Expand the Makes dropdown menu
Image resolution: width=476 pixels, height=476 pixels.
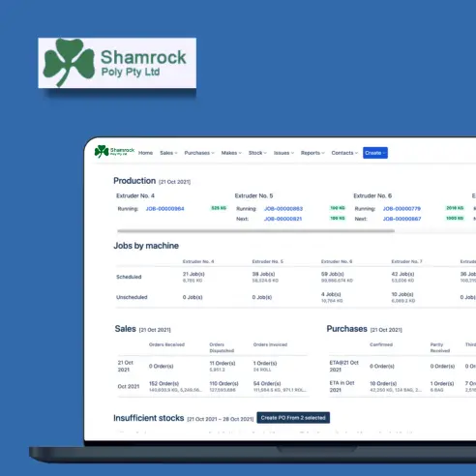click(231, 153)
